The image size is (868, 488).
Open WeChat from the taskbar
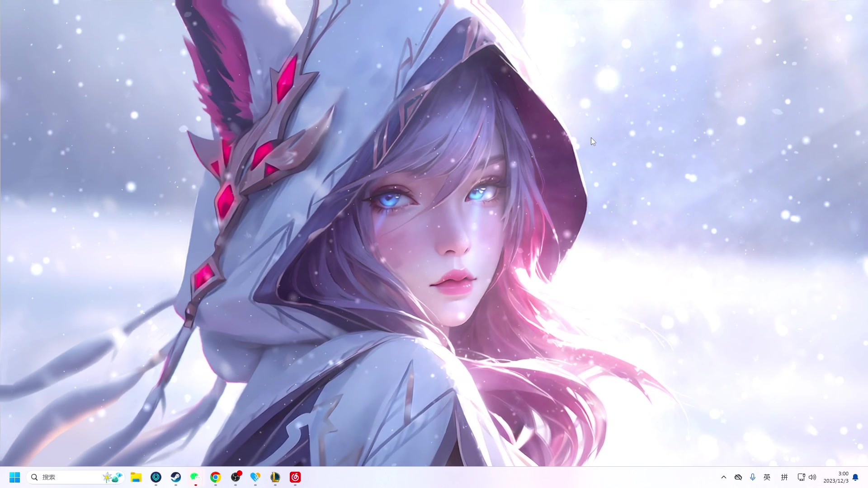[195, 477]
